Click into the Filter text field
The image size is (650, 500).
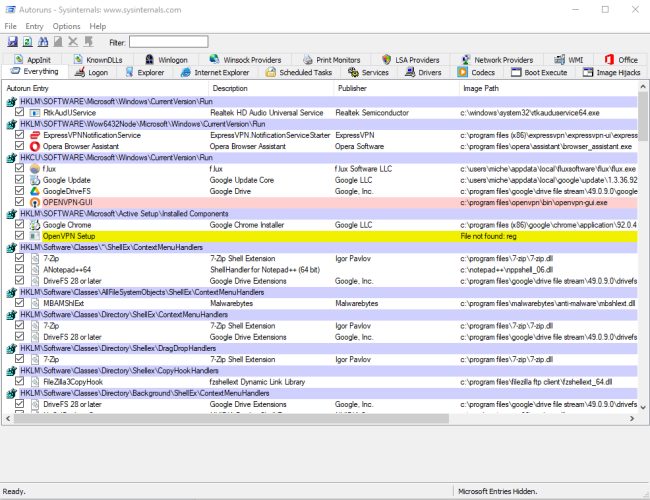tap(169, 42)
